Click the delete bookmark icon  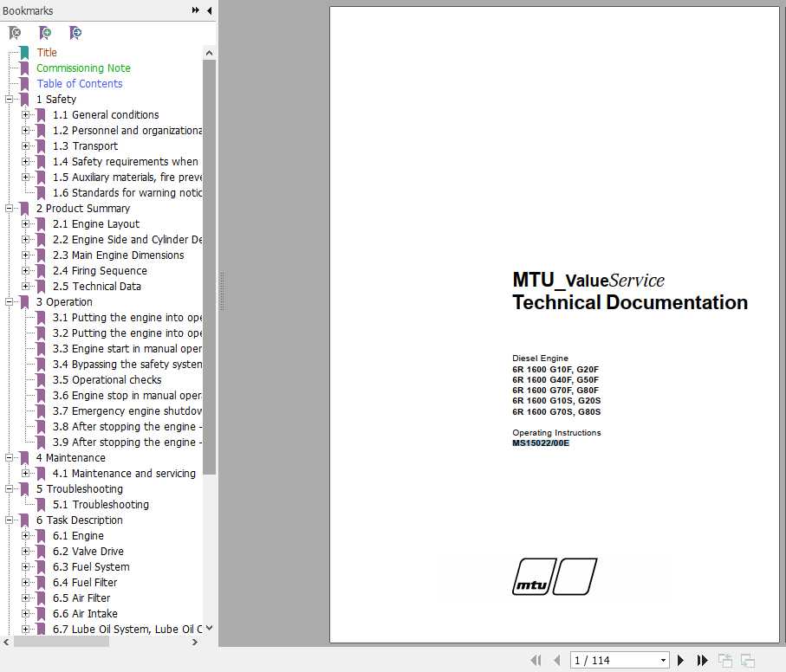[15, 33]
